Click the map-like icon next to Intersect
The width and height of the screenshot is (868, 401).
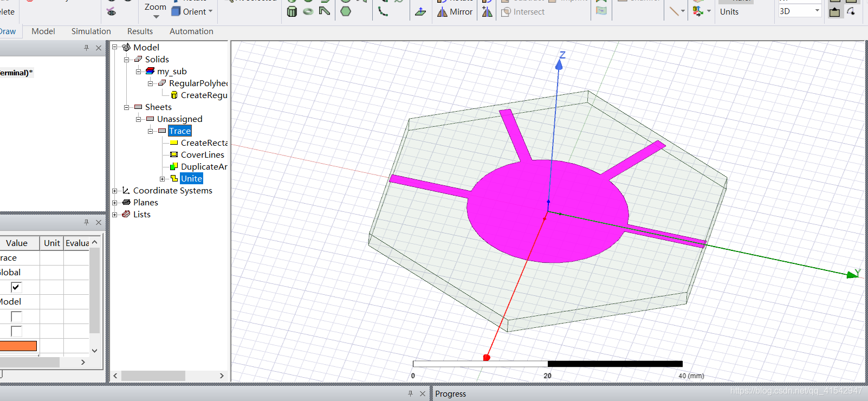click(601, 11)
